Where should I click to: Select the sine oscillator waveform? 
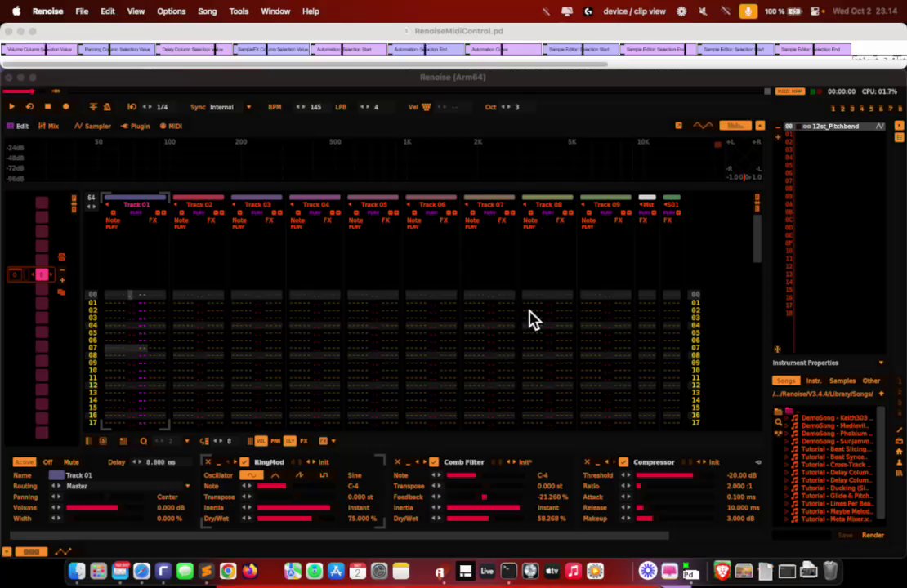251,475
